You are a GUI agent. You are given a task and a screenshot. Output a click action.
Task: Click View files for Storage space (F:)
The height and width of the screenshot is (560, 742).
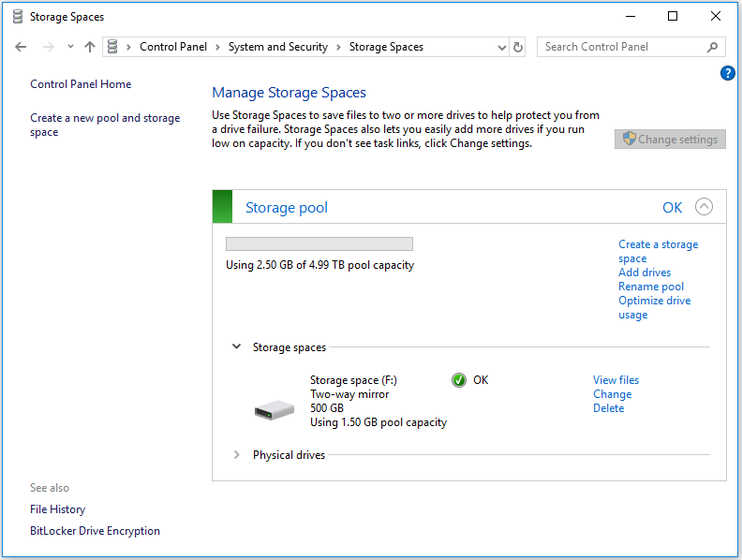pyautogui.click(x=616, y=380)
